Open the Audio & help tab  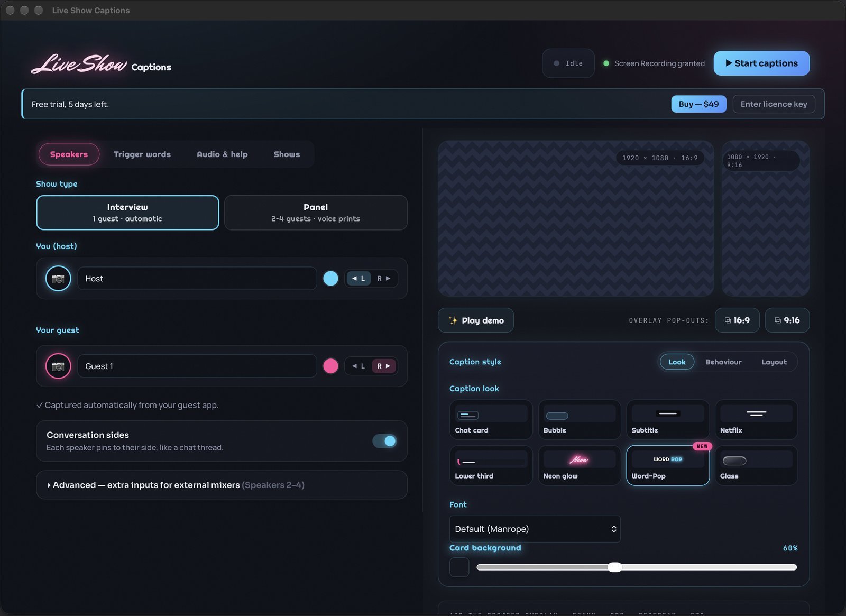pos(222,154)
